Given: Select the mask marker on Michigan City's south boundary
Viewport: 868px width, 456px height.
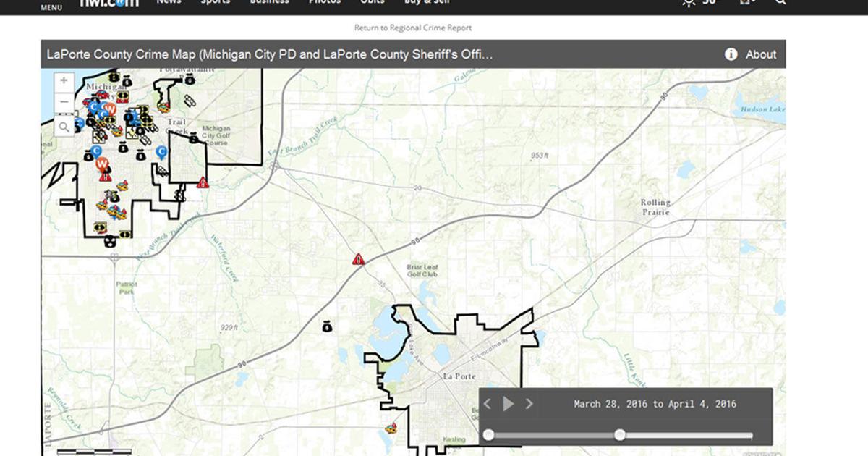Looking at the screenshot, I should (110, 243).
